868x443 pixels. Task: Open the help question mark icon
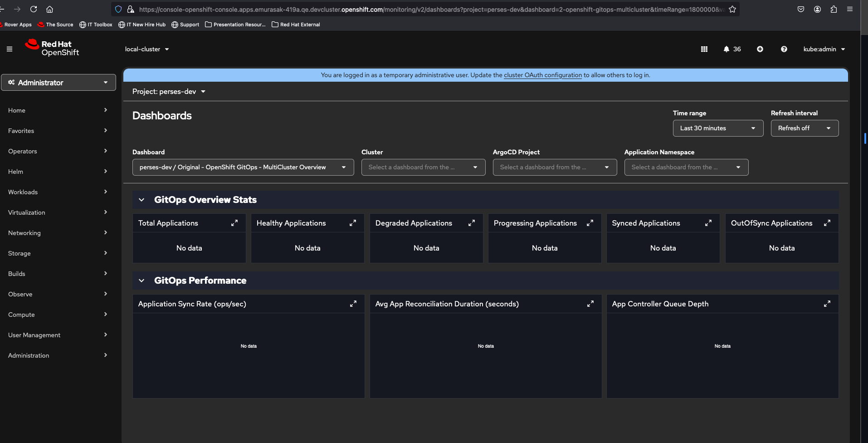pyautogui.click(x=784, y=49)
